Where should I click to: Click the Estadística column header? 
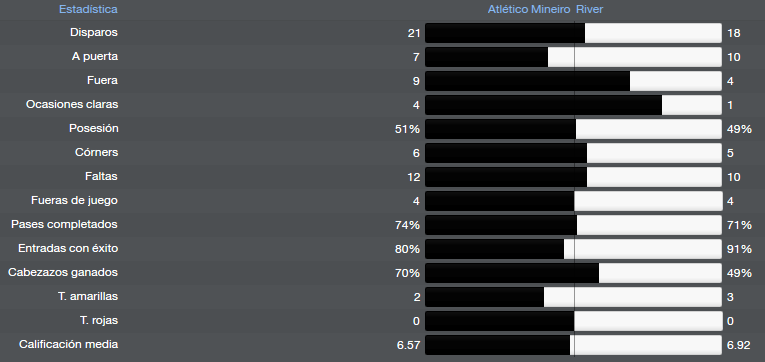pos(88,9)
